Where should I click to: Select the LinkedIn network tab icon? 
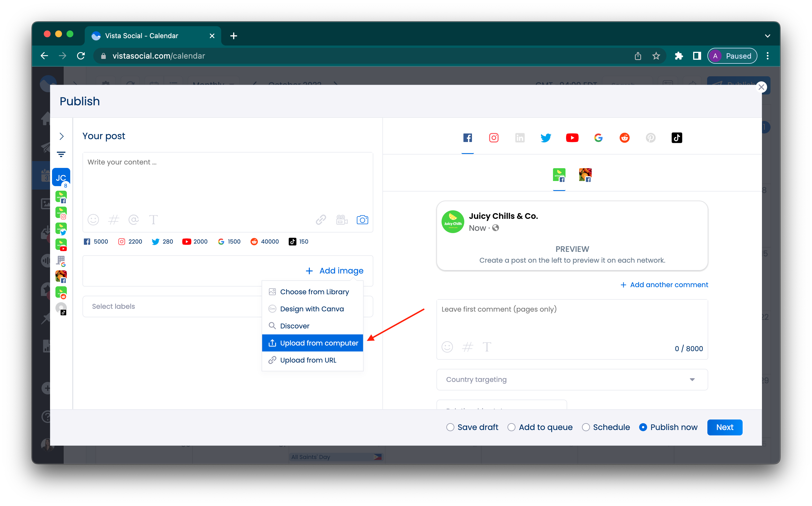pos(520,138)
